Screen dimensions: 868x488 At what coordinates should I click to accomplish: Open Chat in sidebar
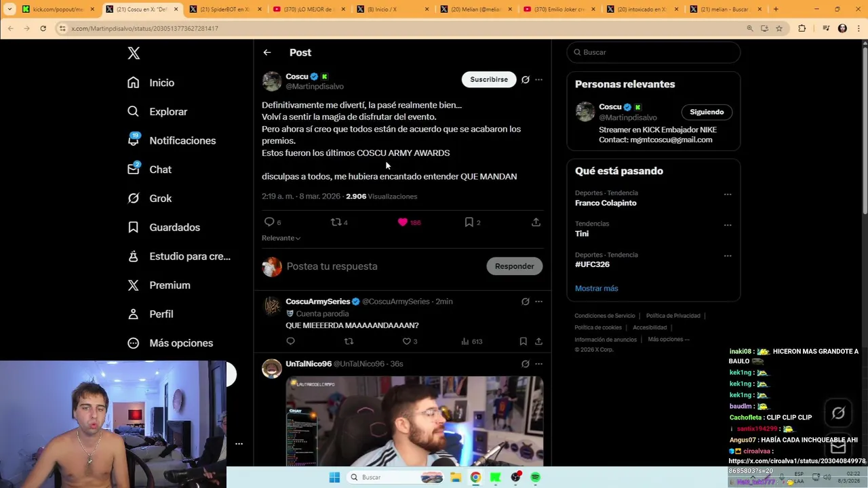tap(149, 169)
